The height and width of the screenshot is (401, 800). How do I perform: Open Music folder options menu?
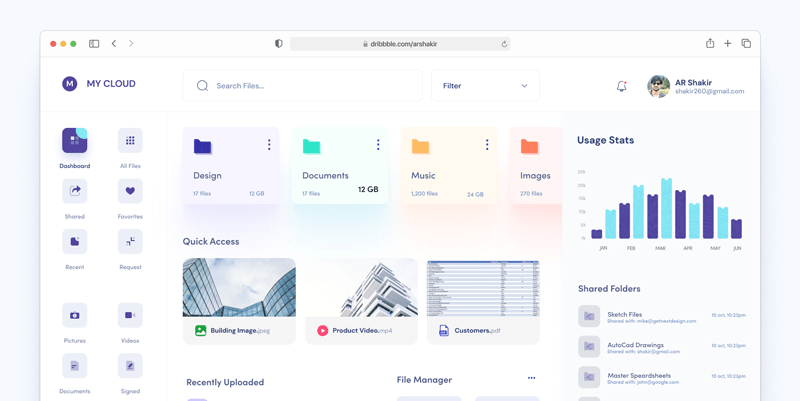click(x=487, y=145)
